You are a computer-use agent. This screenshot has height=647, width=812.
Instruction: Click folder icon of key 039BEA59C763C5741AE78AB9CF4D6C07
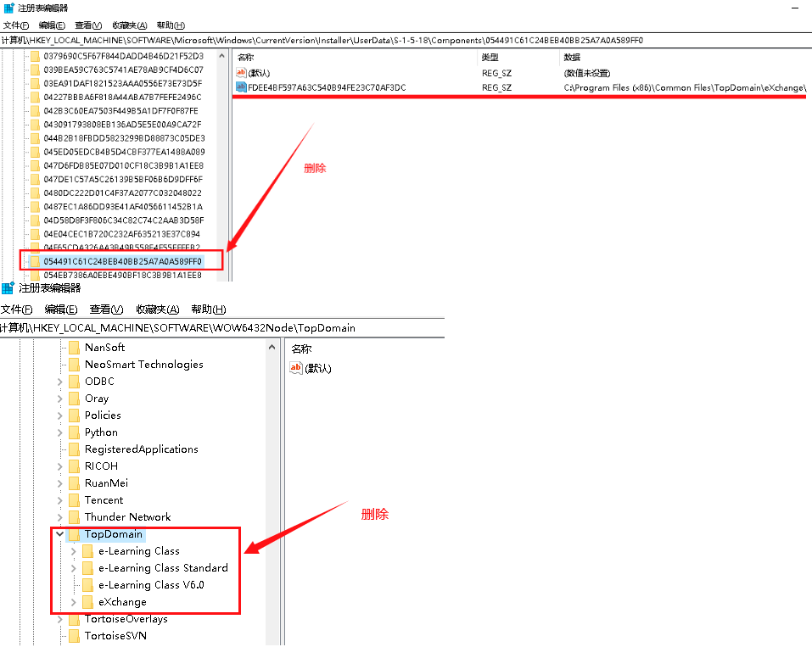(x=35, y=70)
